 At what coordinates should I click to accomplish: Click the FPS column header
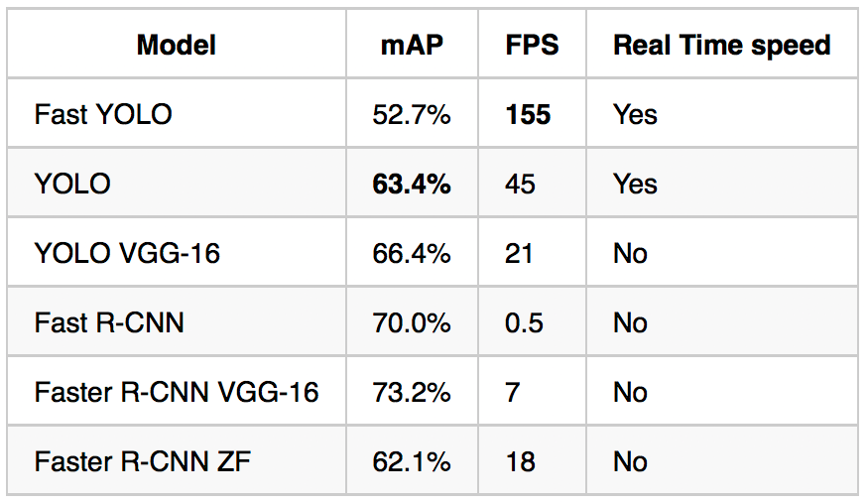click(532, 45)
